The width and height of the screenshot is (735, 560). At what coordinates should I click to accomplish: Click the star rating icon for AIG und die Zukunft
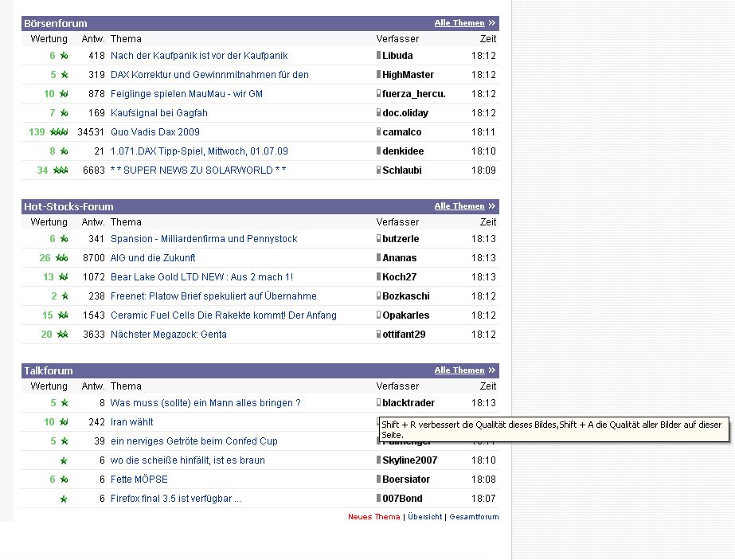61,258
